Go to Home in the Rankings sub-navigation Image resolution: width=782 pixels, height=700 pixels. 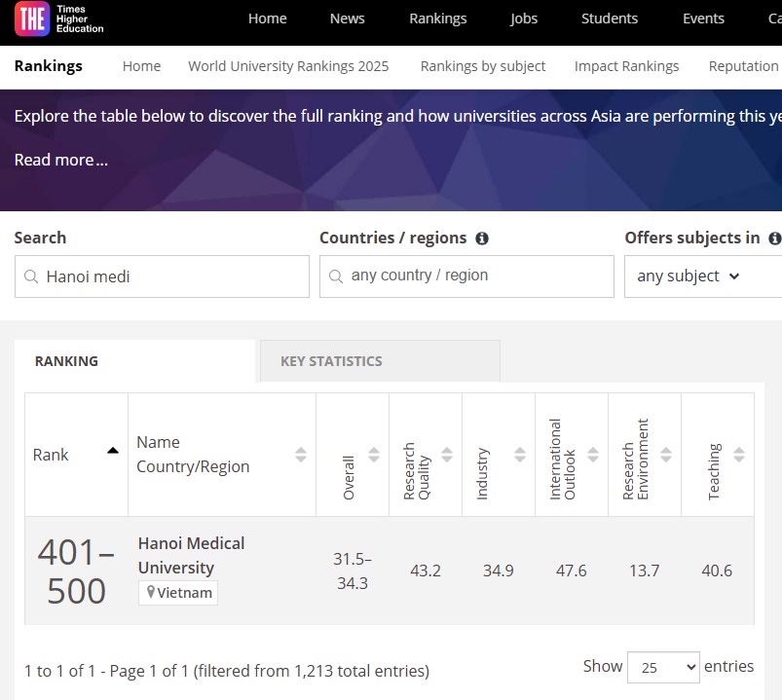tap(141, 66)
